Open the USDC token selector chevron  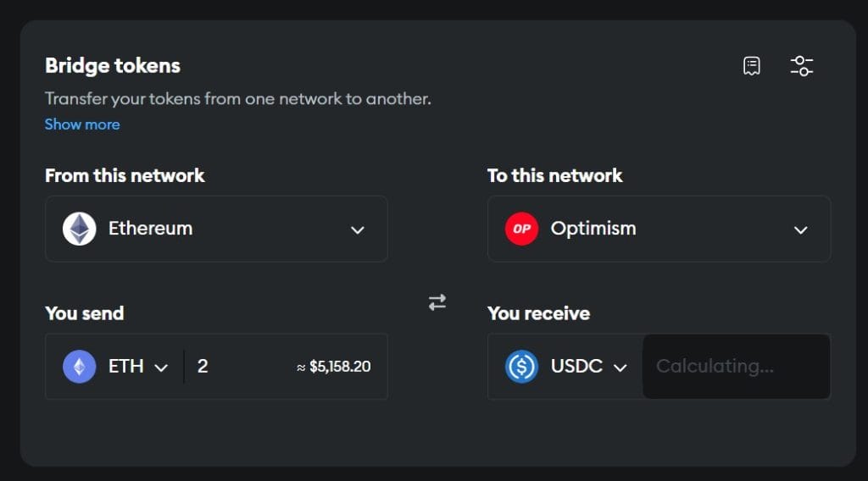tap(620, 368)
